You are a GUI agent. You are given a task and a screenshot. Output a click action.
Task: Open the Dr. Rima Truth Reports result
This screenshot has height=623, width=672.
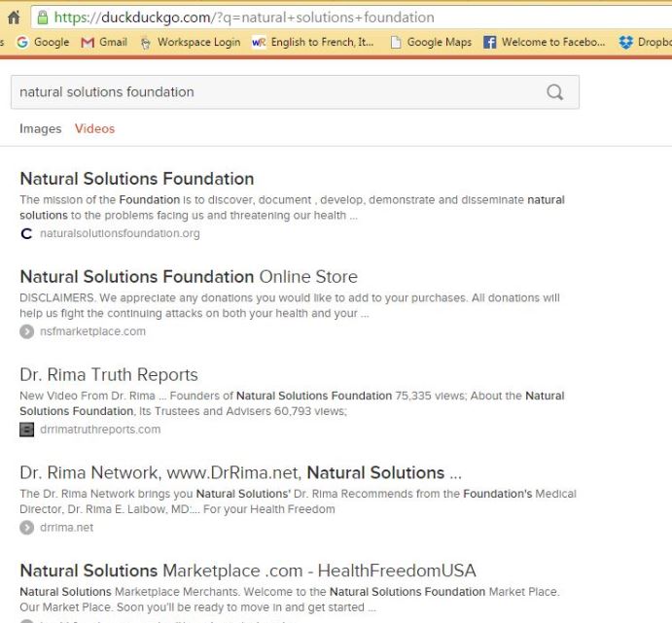(x=109, y=374)
